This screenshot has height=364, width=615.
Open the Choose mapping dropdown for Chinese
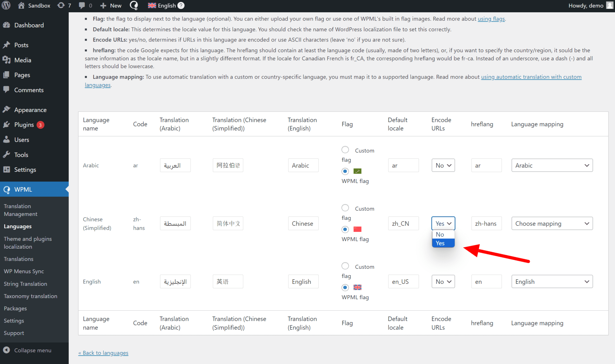tap(552, 223)
